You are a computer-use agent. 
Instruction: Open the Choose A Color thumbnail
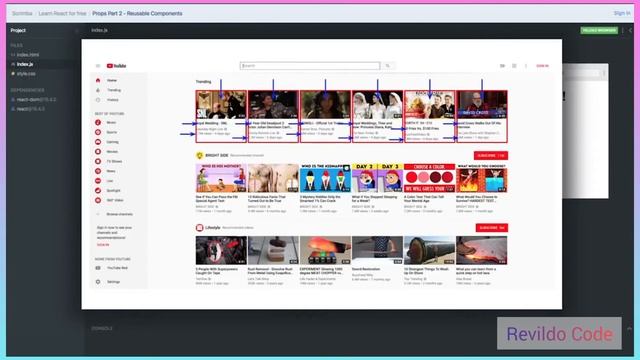429,178
